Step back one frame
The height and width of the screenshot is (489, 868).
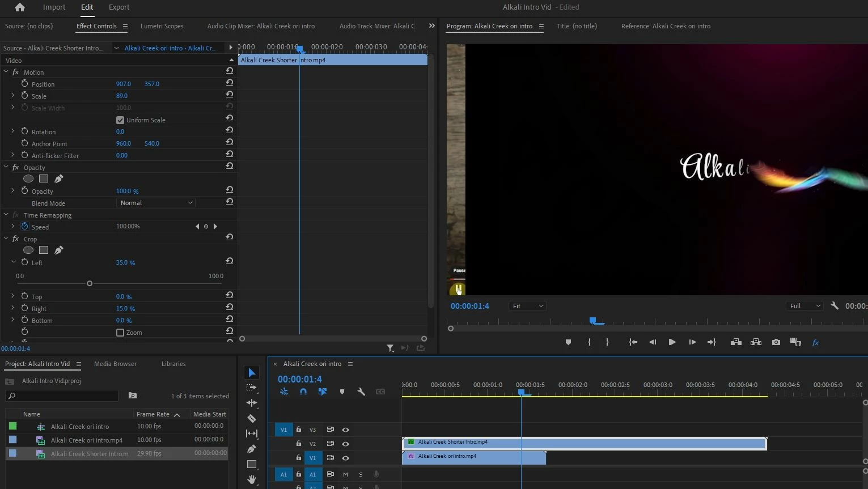tap(653, 342)
